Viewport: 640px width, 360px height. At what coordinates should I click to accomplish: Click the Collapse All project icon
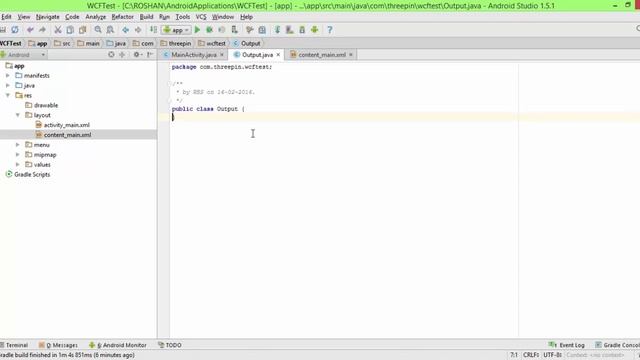(122, 55)
